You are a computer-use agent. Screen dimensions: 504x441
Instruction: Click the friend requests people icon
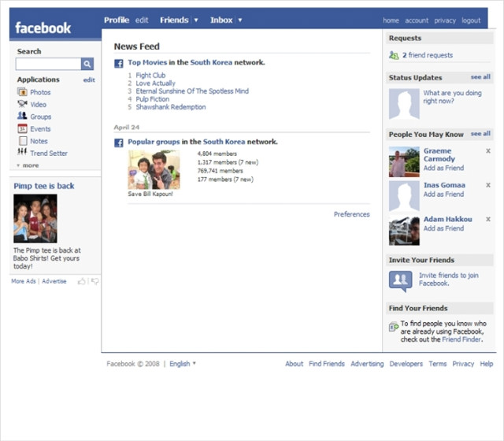click(394, 55)
